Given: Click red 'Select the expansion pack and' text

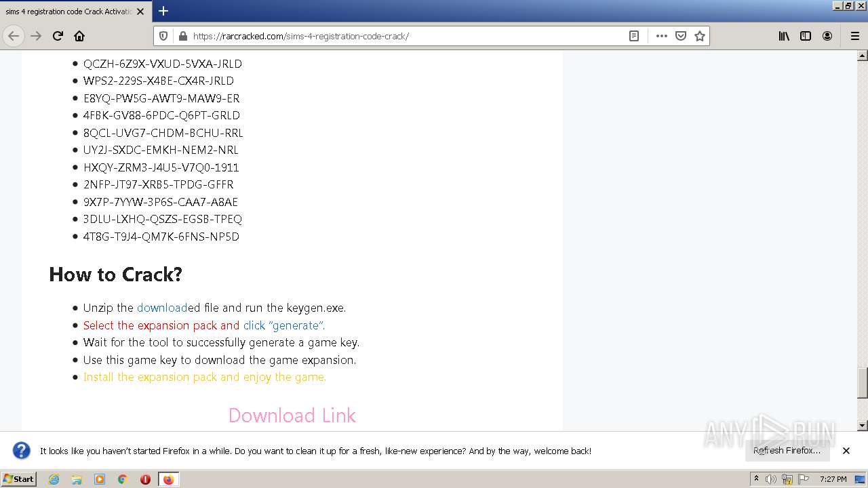Looking at the screenshot, I should click(x=161, y=325).
